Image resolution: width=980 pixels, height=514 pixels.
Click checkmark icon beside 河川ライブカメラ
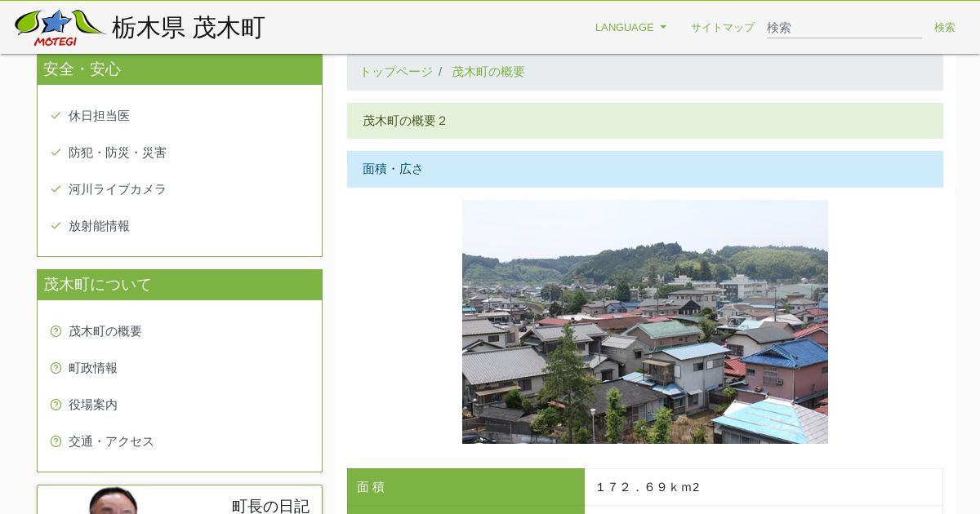56,189
